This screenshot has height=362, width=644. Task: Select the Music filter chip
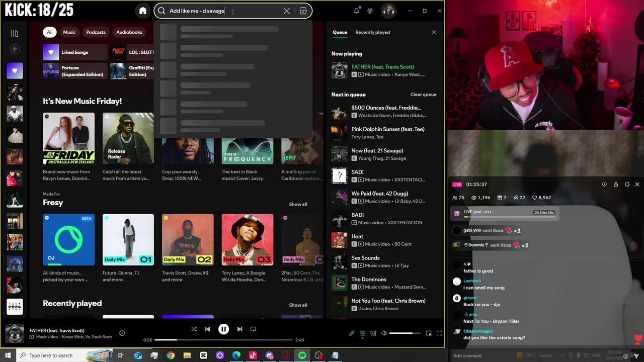click(x=69, y=32)
